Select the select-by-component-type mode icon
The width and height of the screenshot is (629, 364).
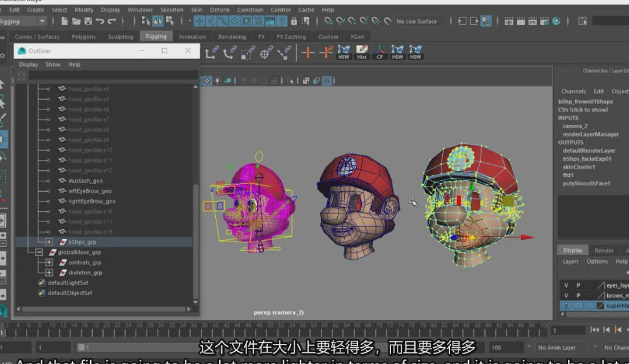click(170, 21)
